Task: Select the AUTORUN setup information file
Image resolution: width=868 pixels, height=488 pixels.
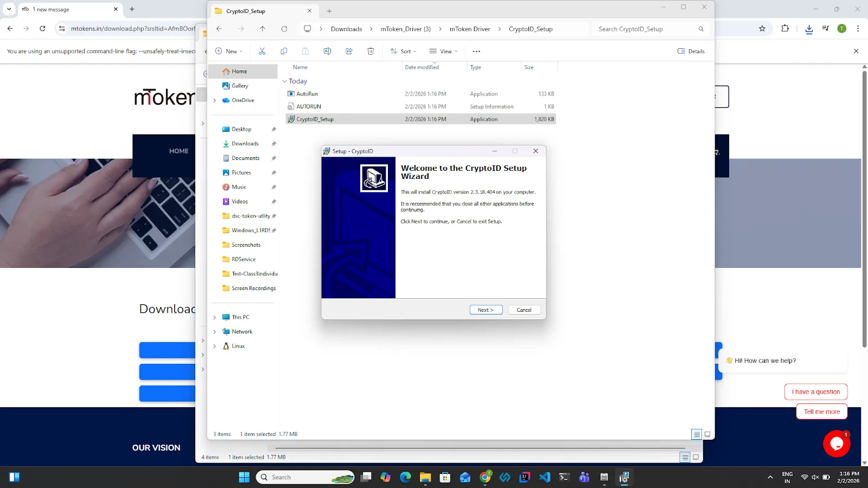Action: [421, 106]
